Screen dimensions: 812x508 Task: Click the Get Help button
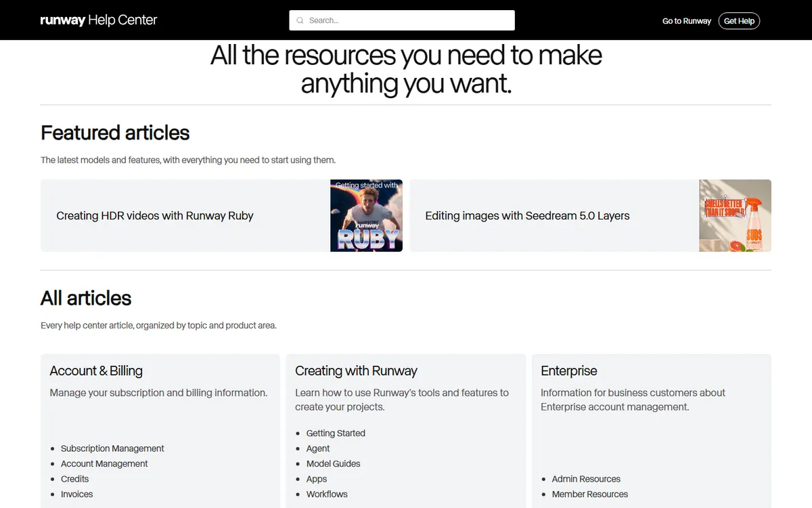coord(739,21)
